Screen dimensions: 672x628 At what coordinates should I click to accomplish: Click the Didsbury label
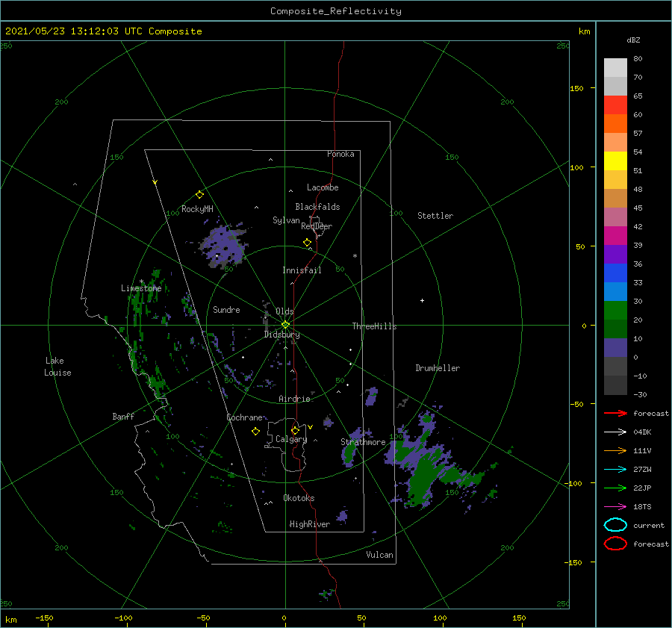point(281,335)
